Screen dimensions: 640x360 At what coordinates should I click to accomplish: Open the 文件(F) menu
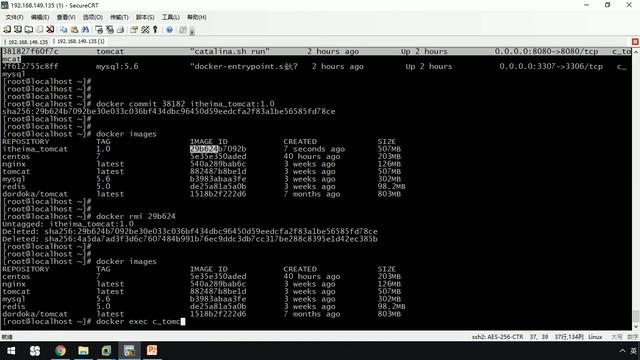point(14,17)
